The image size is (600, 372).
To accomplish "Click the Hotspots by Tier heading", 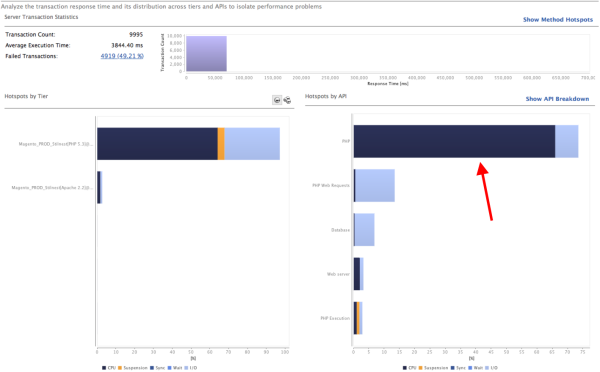I will click(x=26, y=96).
